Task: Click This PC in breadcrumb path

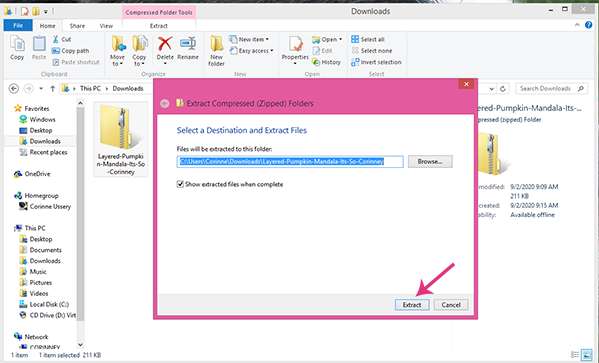Action: coord(90,89)
